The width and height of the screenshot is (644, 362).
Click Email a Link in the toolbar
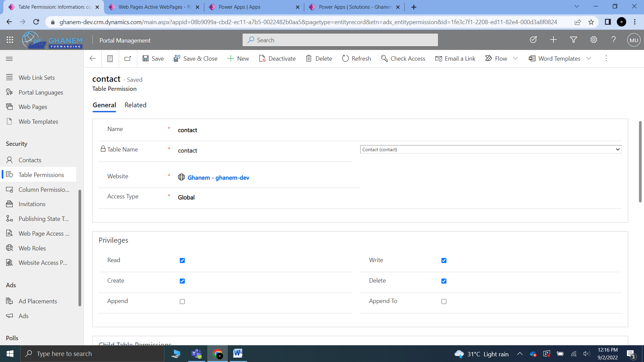(455, 58)
